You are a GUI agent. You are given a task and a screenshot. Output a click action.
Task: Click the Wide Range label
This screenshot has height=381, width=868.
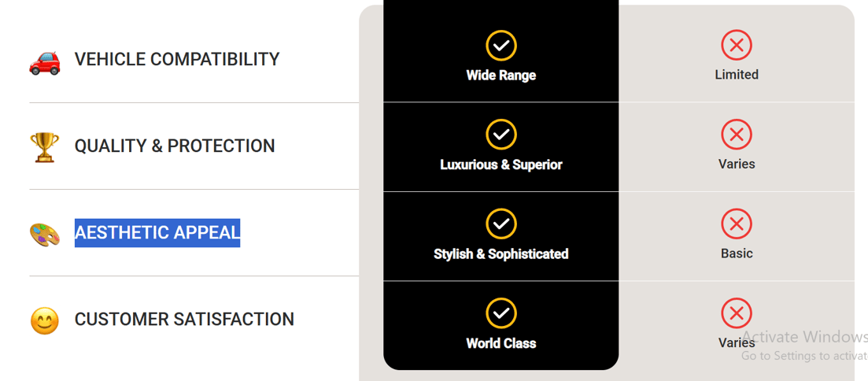[501, 76]
